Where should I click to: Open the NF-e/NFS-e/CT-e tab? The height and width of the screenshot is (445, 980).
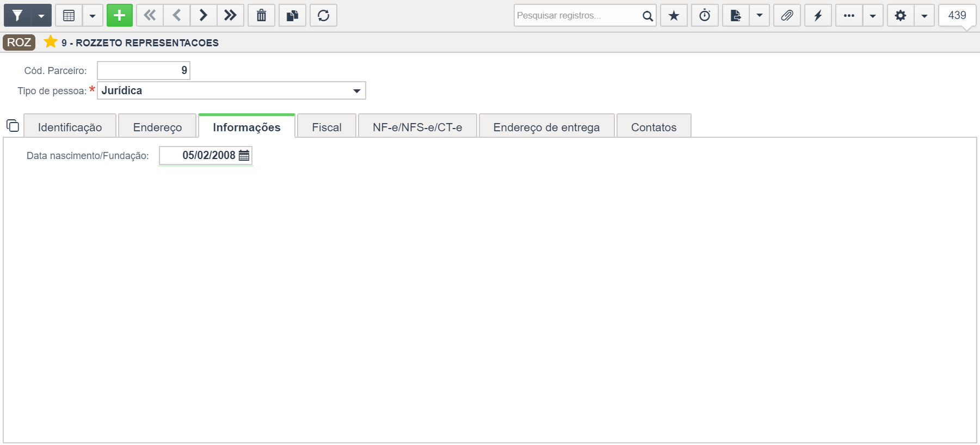417,126
